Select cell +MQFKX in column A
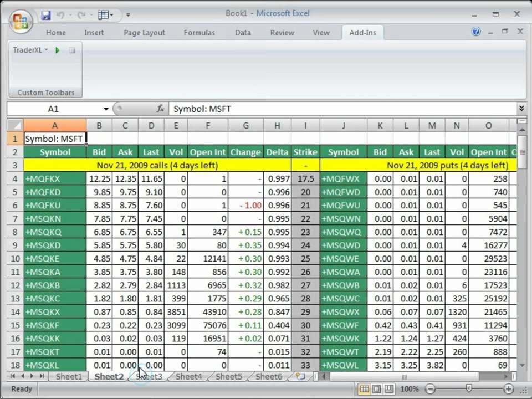 pos(55,178)
